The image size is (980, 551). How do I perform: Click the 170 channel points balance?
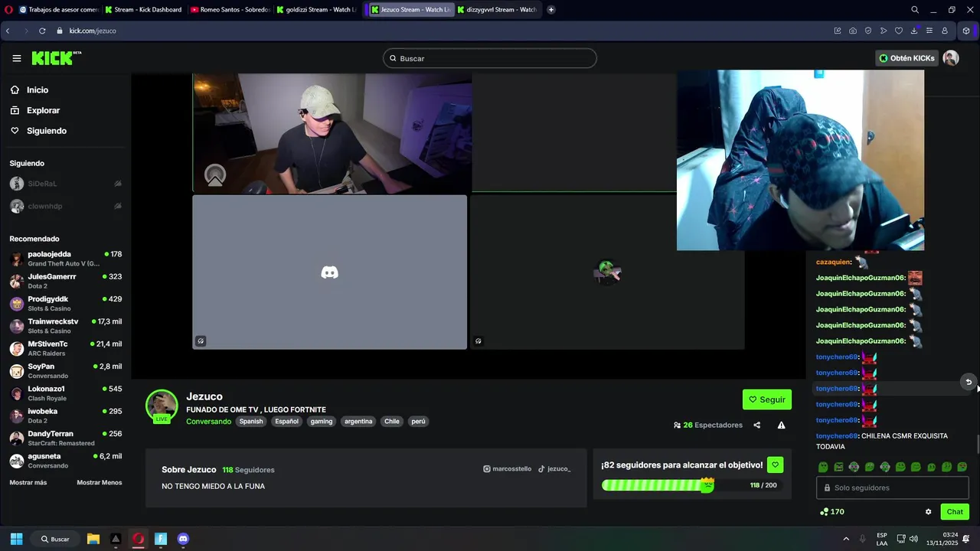coord(832,512)
